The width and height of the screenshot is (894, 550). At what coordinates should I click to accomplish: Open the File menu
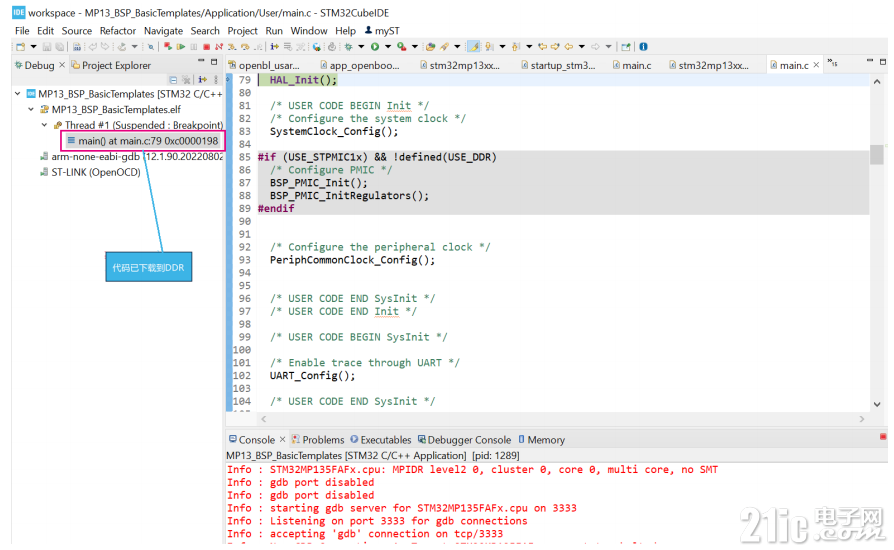pyautogui.click(x=22, y=31)
